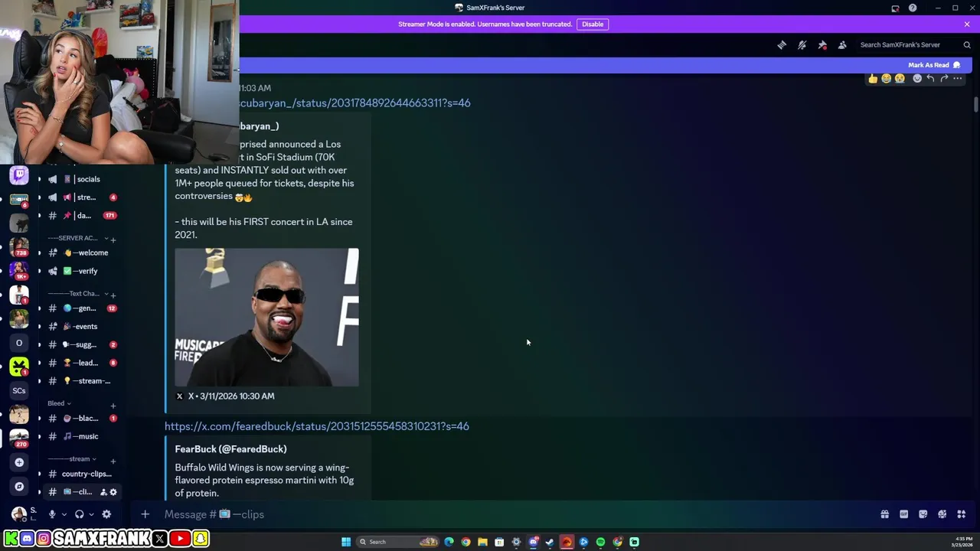The height and width of the screenshot is (551, 980).
Task: Add attachment with plus icon
Action: [145, 514]
